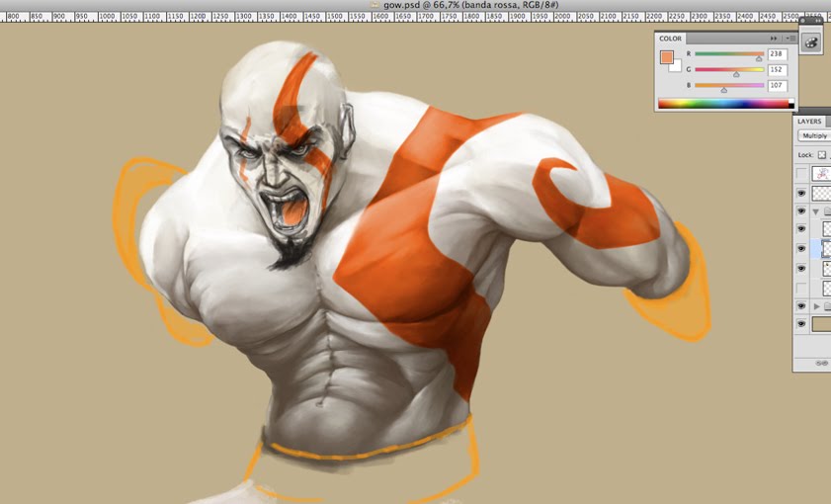Click the link layers icon at panel bottom
The image size is (831, 504).
coord(822,363)
